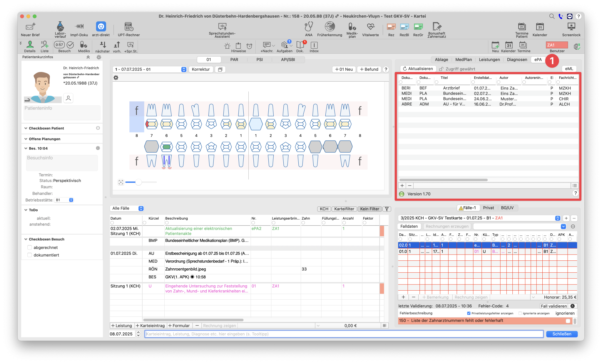
Task: Open Laborverlauf icon
Action: tap(60, 29)
